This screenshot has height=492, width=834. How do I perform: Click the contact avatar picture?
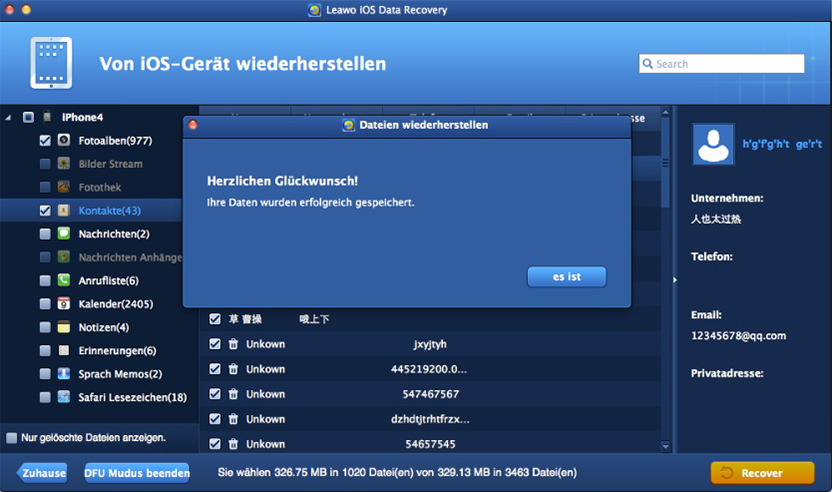(x=713, y=144)
